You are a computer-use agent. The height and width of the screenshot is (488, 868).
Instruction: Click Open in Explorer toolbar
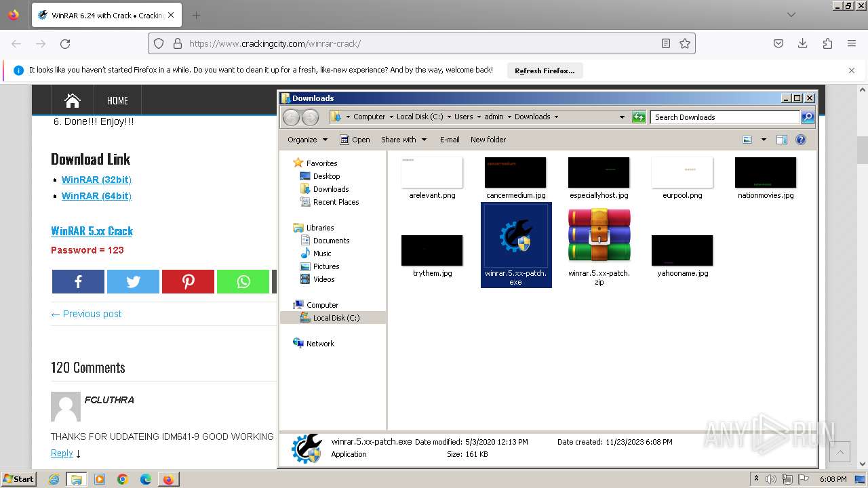click(x=355, y=140)
